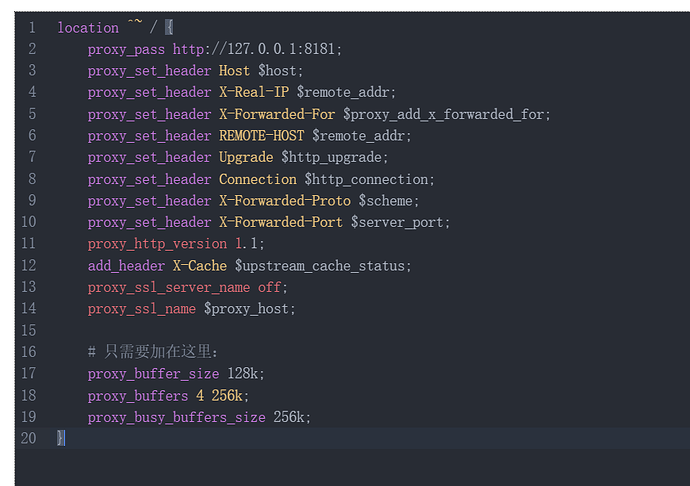Click the opening brace on line 1
The height and width of the screenshot is (486, 690).
169,27
